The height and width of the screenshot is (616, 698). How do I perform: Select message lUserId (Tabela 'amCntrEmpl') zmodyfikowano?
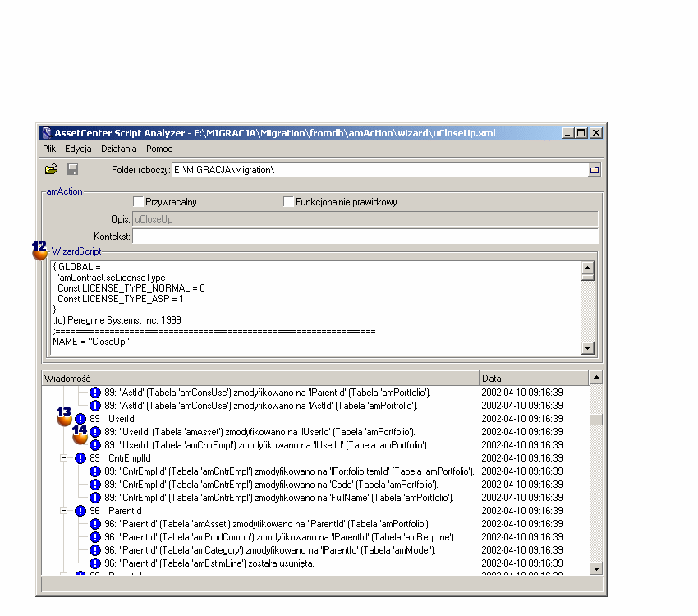click(266, 445)
